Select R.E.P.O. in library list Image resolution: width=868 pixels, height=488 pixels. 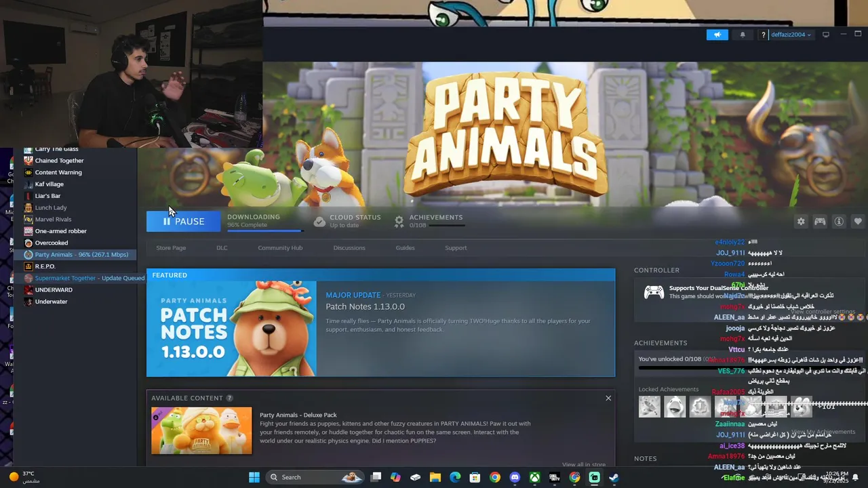(x=45, y=266)
